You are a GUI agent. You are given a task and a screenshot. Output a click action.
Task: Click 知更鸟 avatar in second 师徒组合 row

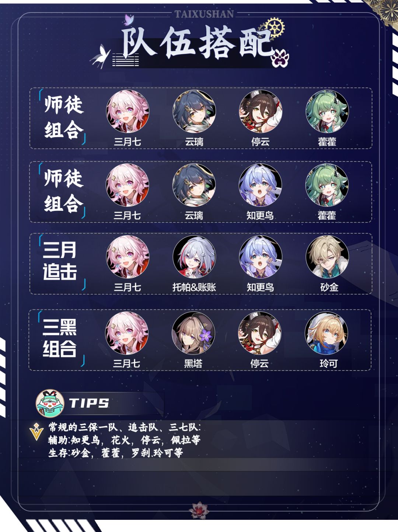(x=260, y=185)
